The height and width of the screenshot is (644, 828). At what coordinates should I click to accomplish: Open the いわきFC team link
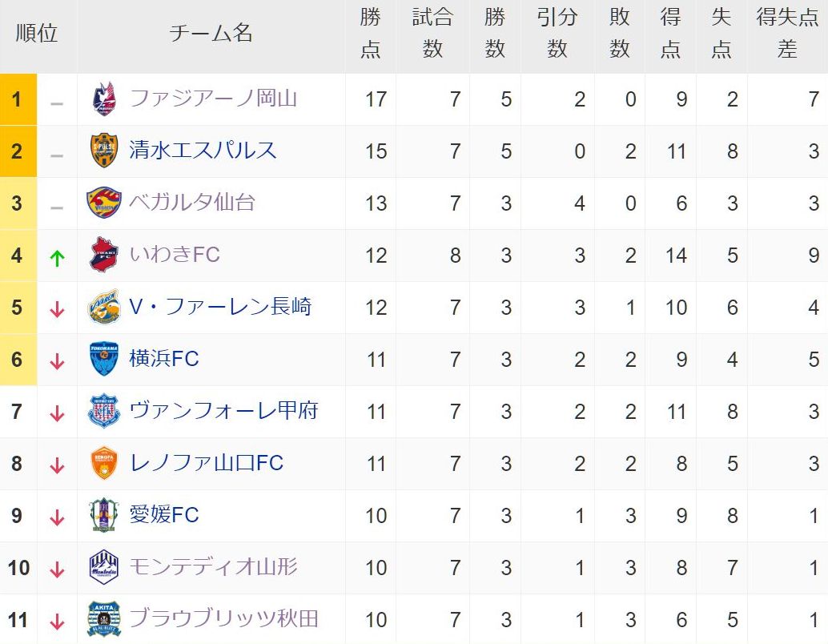pos(175,255)
